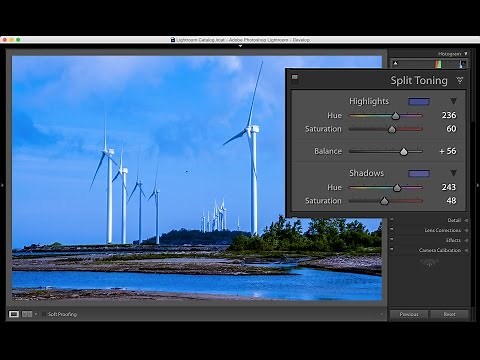
Task: Collapse the Histogram panel triangle
Action: point(466,54)
